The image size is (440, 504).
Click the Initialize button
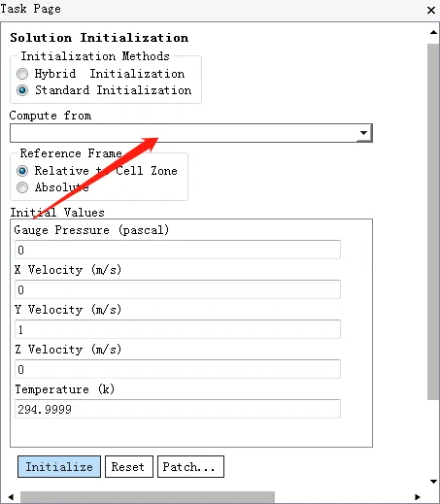(59, 467)
